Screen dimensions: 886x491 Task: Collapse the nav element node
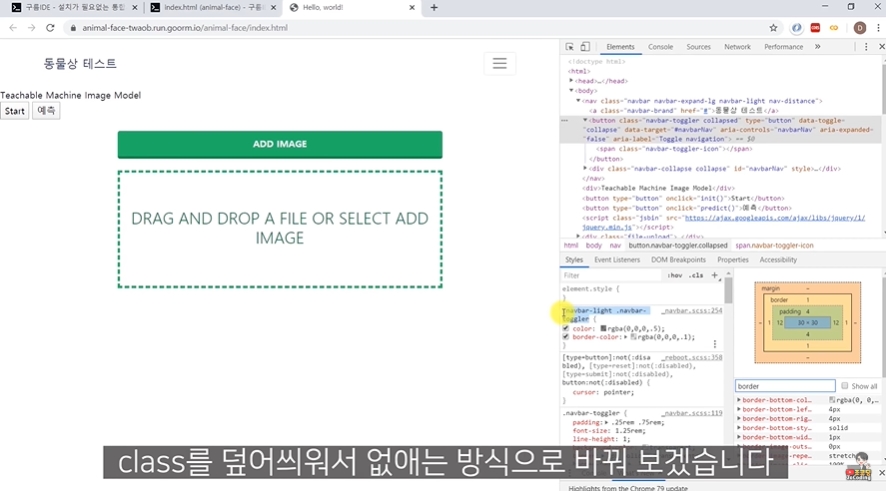coord(578,101)
